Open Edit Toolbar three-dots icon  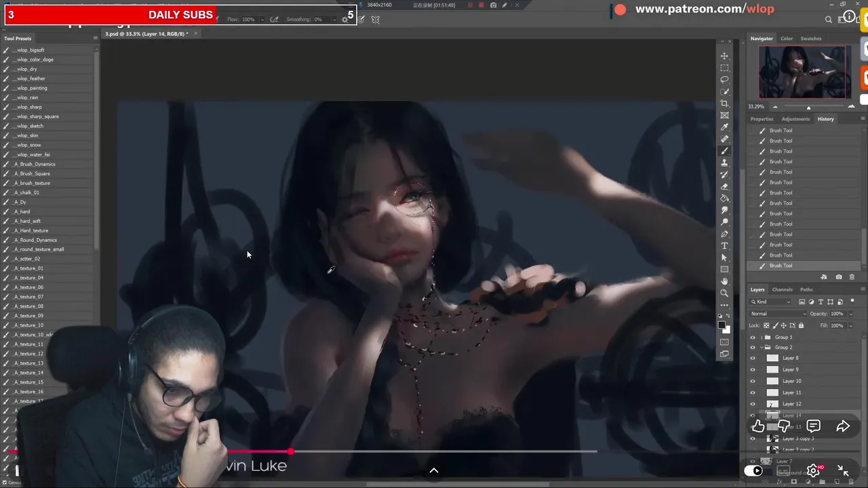[x=724, y=305]
